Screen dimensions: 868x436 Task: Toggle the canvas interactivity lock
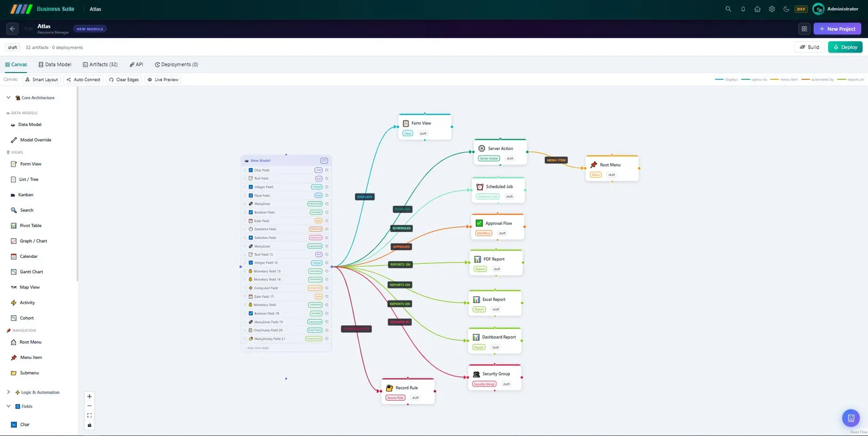tap(90, 425)
